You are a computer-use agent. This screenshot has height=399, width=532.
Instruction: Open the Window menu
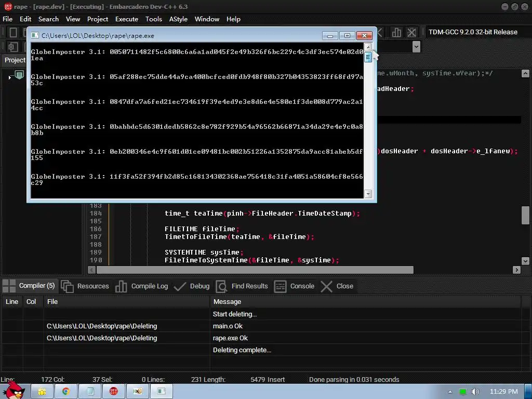(207, 19)
